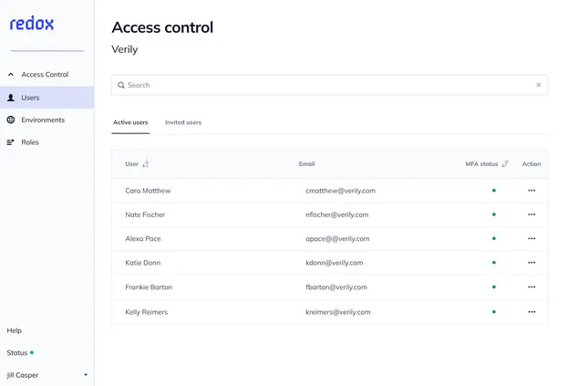The image size is (588, 386).
Task: Click the green Status indicator dot
Action: tap(32, 352)
